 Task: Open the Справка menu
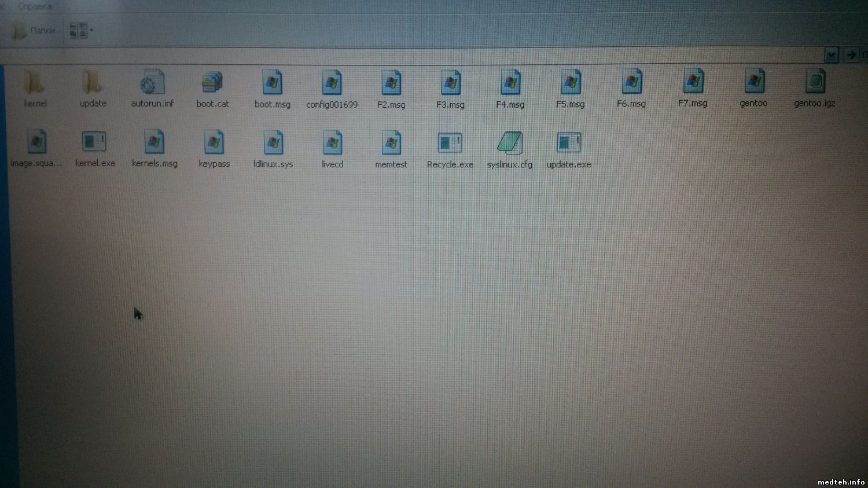pyautogui.click(x=35, y=6)
